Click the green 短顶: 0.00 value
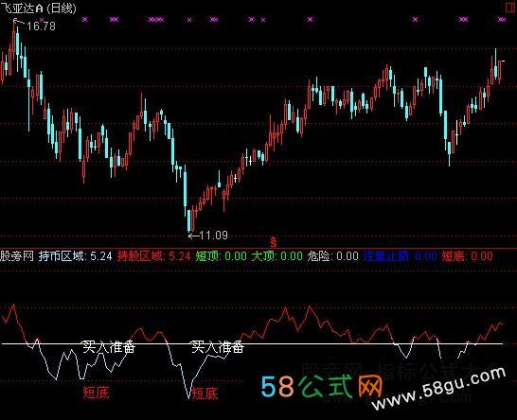This screenshot has height=420, width=517. 221,256
